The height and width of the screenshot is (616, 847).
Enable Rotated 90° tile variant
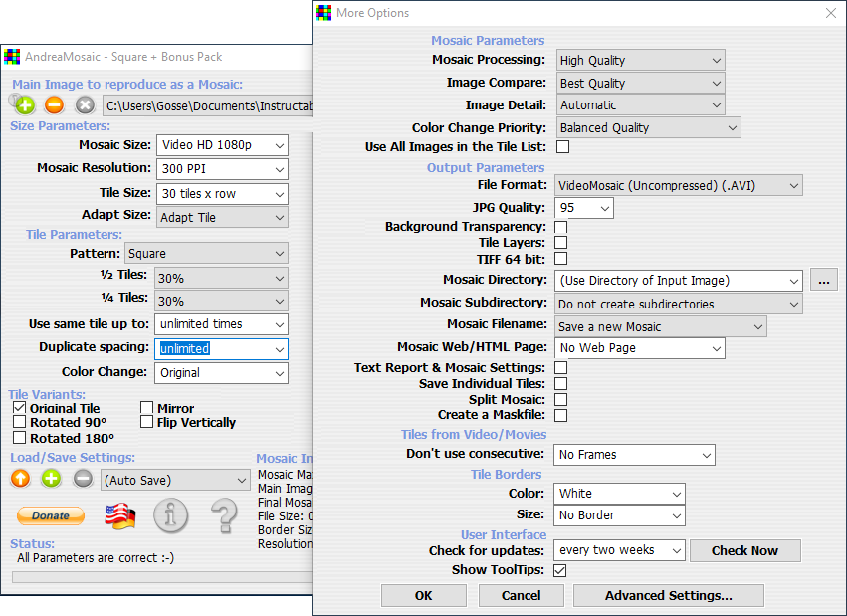pos(20,422)
